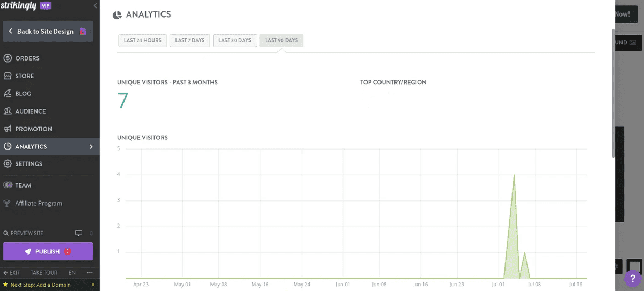Switch to desktop preview monitor icon

79,233
